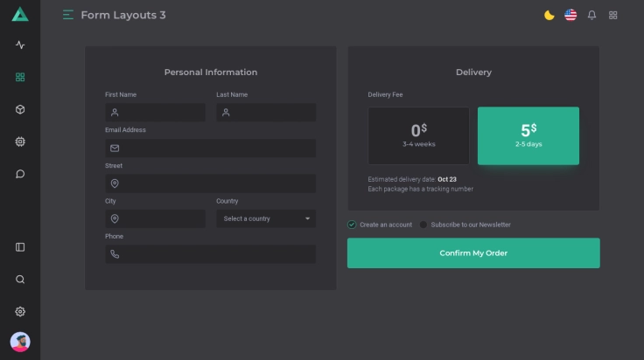Open the user avatar profile menu

20,342
